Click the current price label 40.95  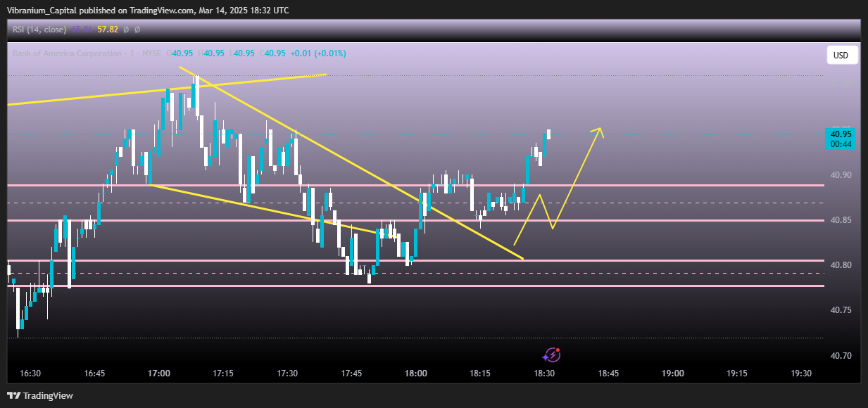(x=841, y=134)
